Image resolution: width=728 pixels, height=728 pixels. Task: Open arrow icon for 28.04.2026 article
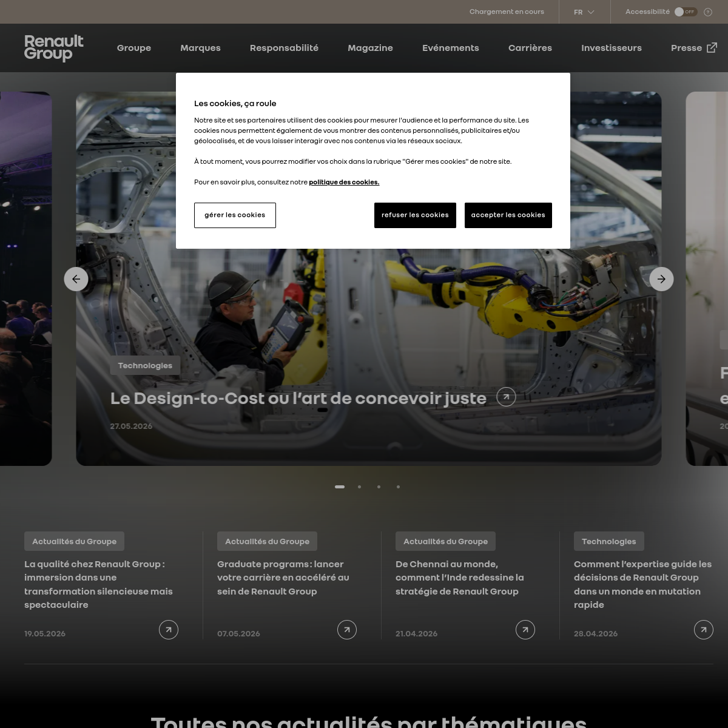[704, 630]
